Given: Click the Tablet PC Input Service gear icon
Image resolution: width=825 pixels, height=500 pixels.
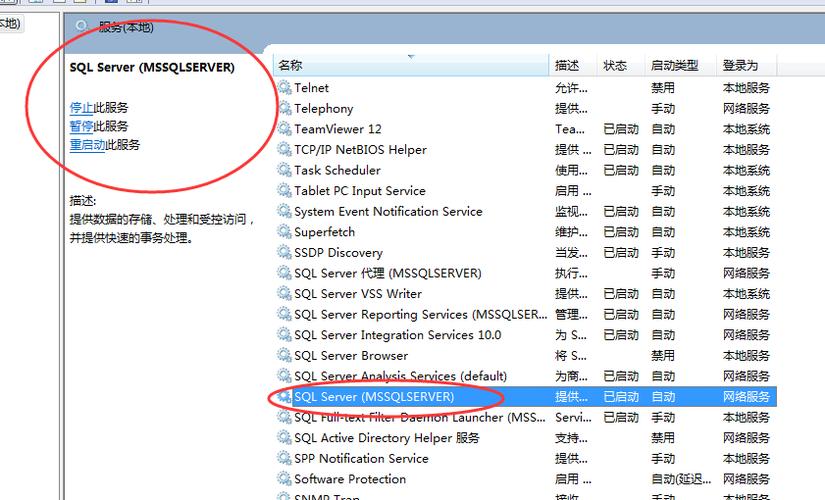Looking at the screenshot, I should pyautogui.click(x=285, y=190).
